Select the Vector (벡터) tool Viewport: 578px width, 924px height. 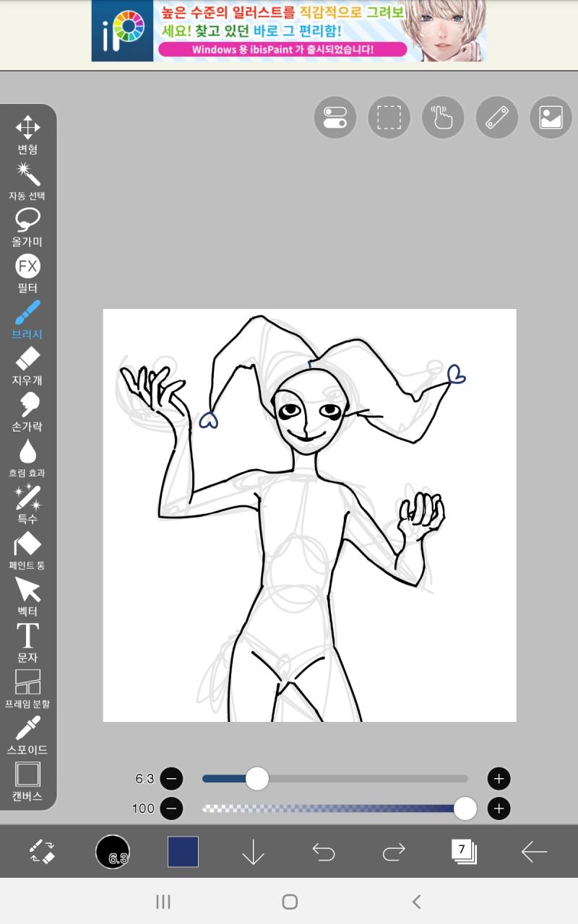(x=27, y=598)
